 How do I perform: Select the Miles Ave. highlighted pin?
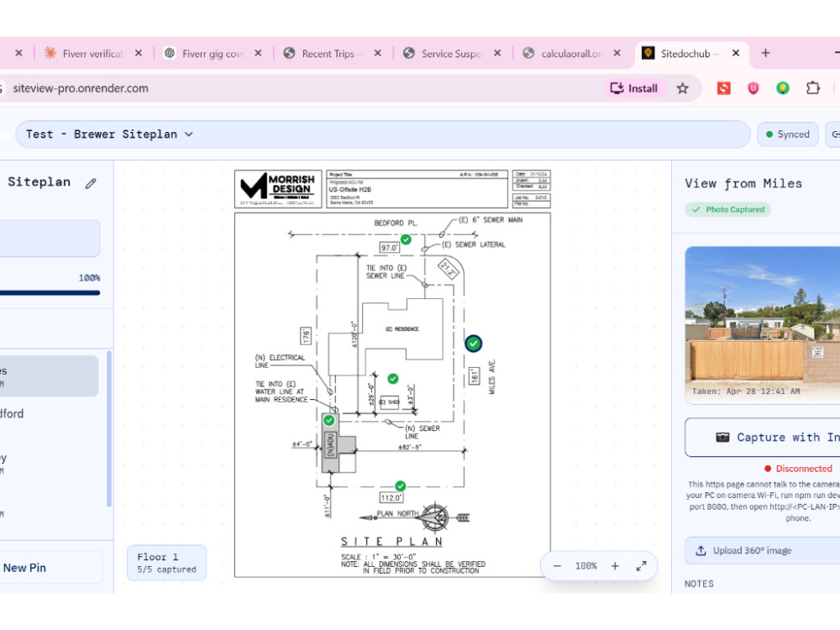coord(474,344)
